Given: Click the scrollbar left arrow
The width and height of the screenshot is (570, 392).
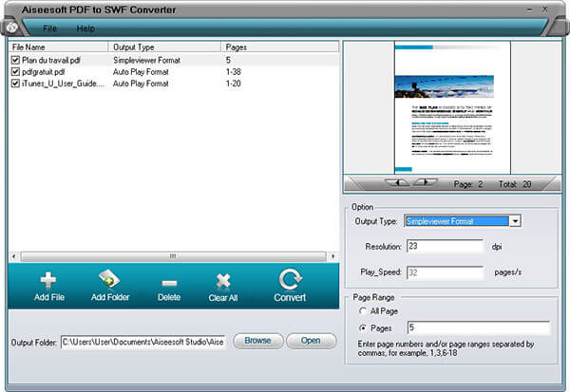Looking at the screenshot, I should click(14, 256).
